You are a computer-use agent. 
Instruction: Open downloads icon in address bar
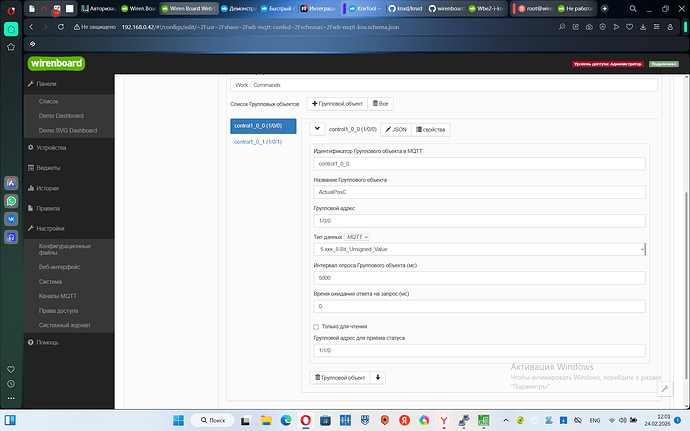(x=643, y=27)
